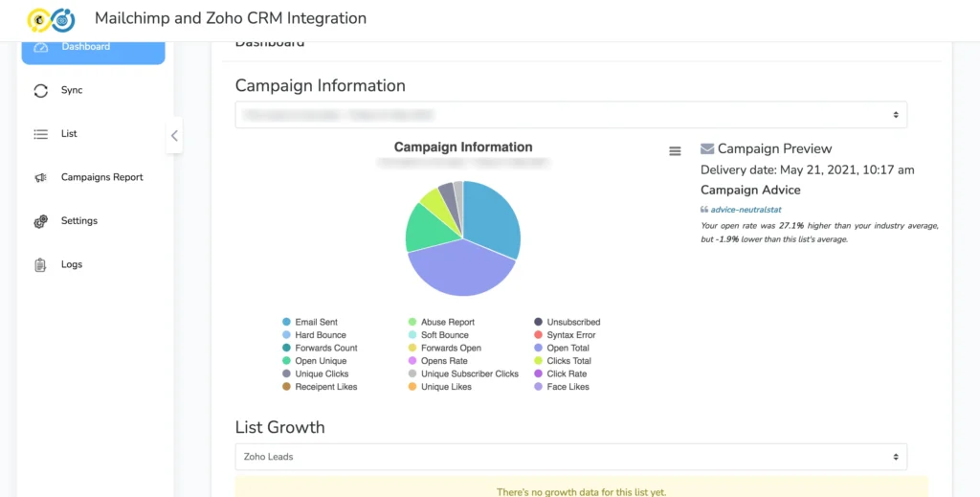Click the Settings gears icon

point(40,221)
